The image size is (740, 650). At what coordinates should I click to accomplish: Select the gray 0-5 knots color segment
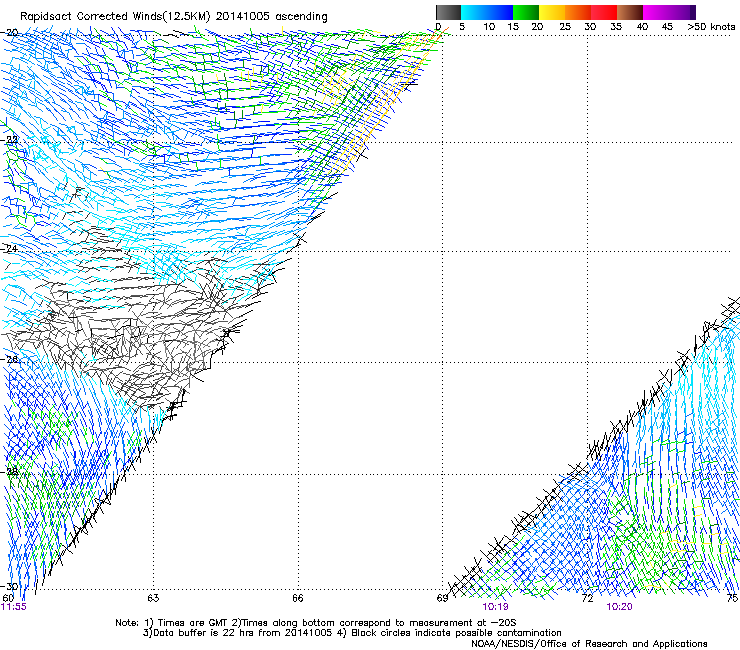tap(448, 12)
